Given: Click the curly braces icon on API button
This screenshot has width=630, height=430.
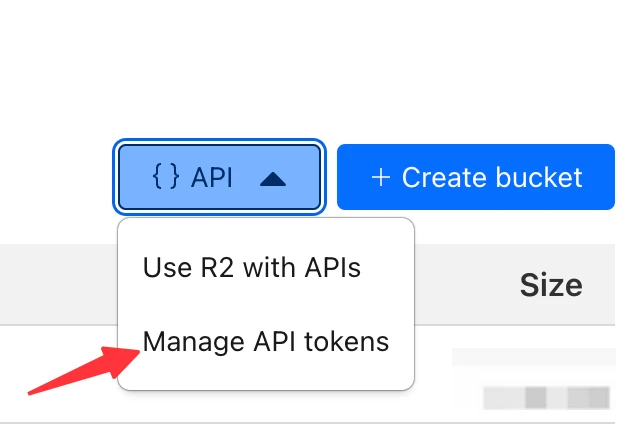Looking at the screenshot, I should [166, 177].
